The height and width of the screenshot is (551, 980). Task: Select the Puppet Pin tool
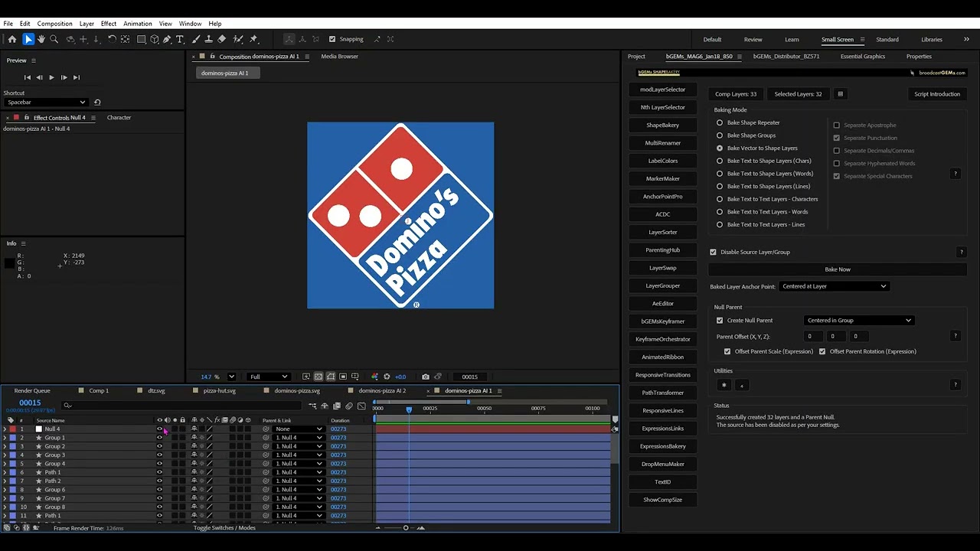[253, 39]
